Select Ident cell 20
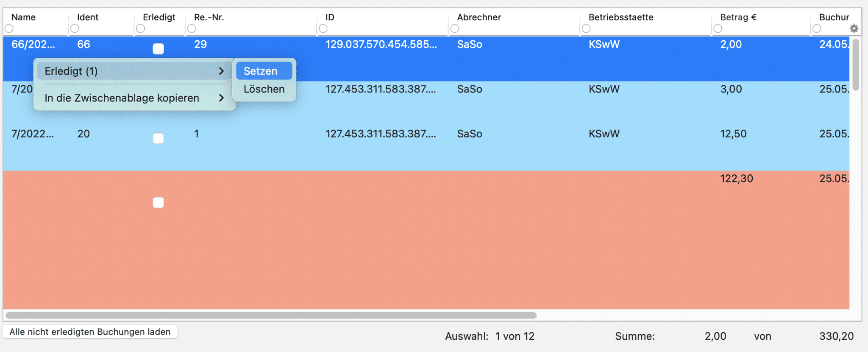 [83, 134]
